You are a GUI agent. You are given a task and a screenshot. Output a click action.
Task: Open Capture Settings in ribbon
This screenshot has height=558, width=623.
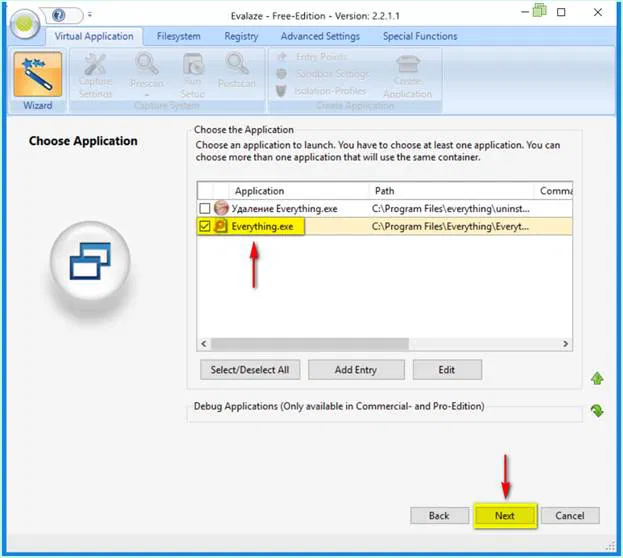(x=95, y=76)
